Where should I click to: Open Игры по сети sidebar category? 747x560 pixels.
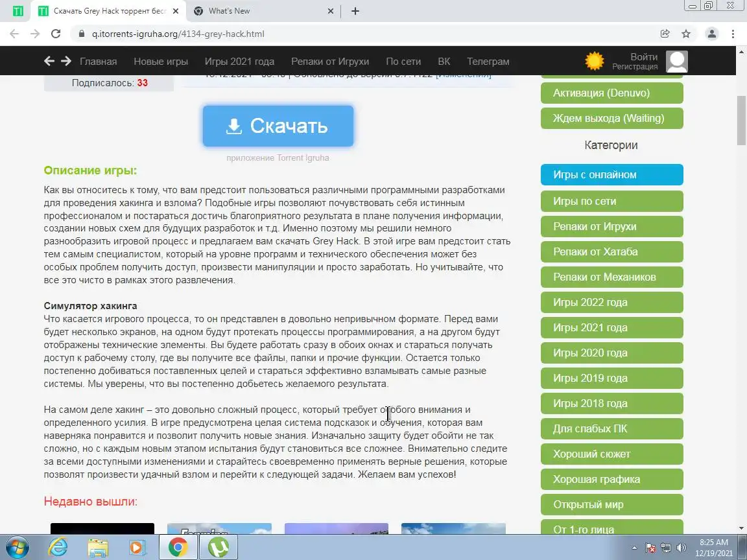click(611, 201)
